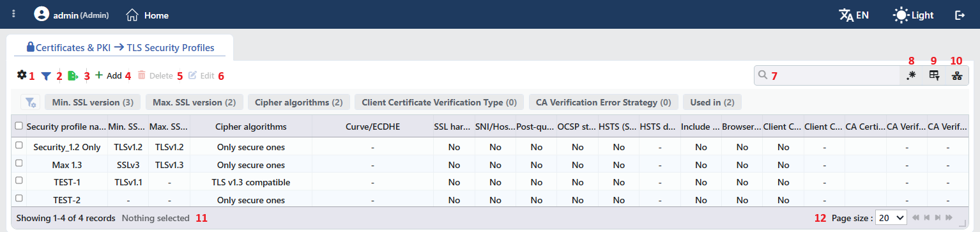Open the Max. SSL version filter
This screenshot has height=232, width=980.
click(195, 102)
